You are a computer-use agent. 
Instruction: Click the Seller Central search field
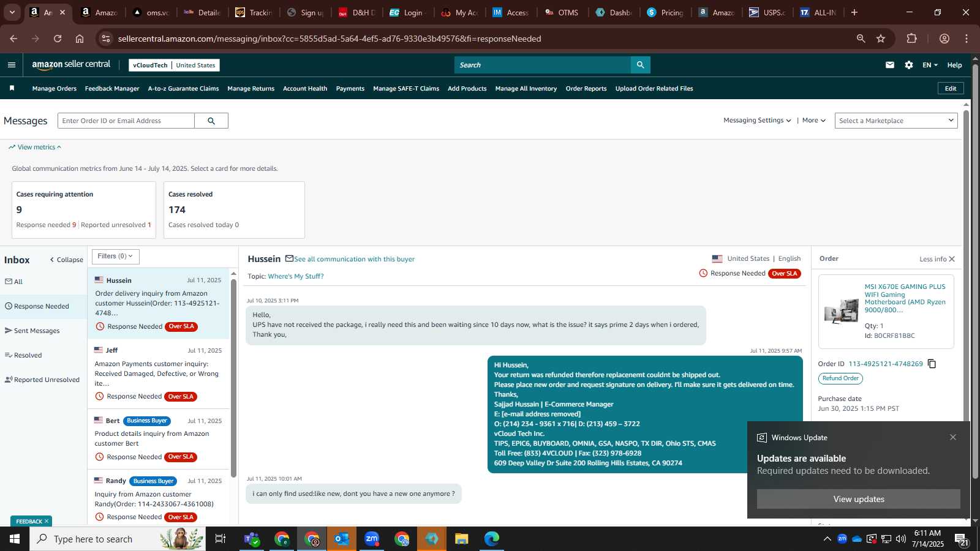543,65
